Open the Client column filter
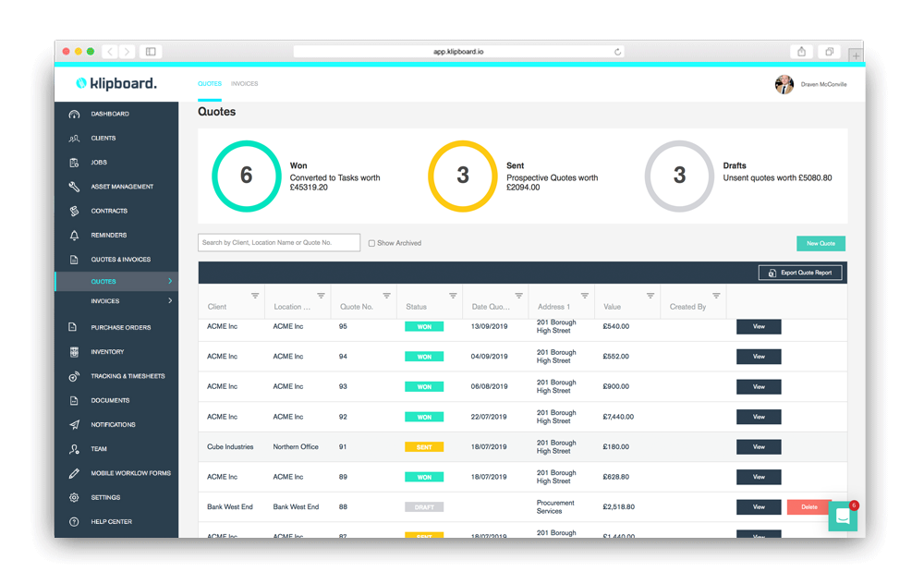Screen dimensions: 924x584 pos(255,296)
